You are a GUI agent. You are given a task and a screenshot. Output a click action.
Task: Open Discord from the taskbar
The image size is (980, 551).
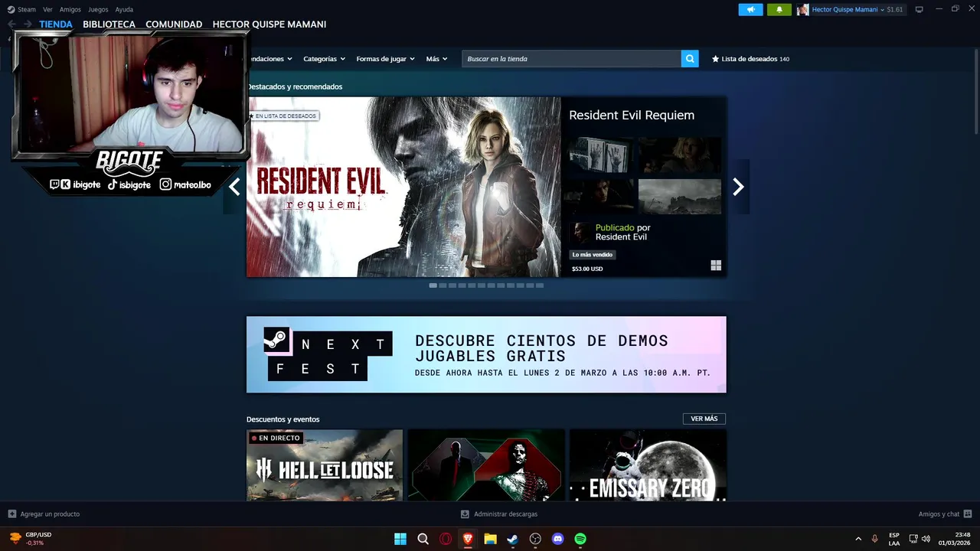point(557,539)
